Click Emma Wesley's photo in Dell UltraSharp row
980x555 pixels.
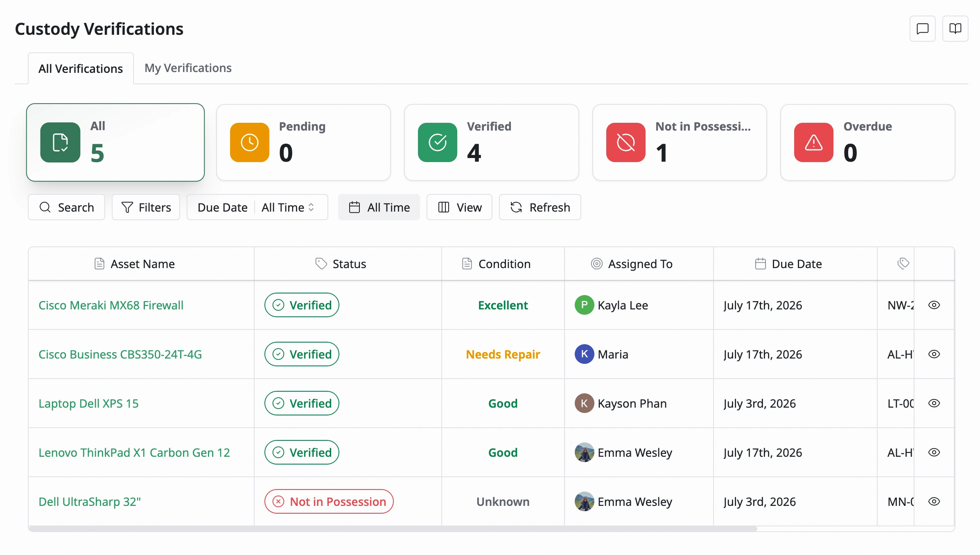[584, 501]
